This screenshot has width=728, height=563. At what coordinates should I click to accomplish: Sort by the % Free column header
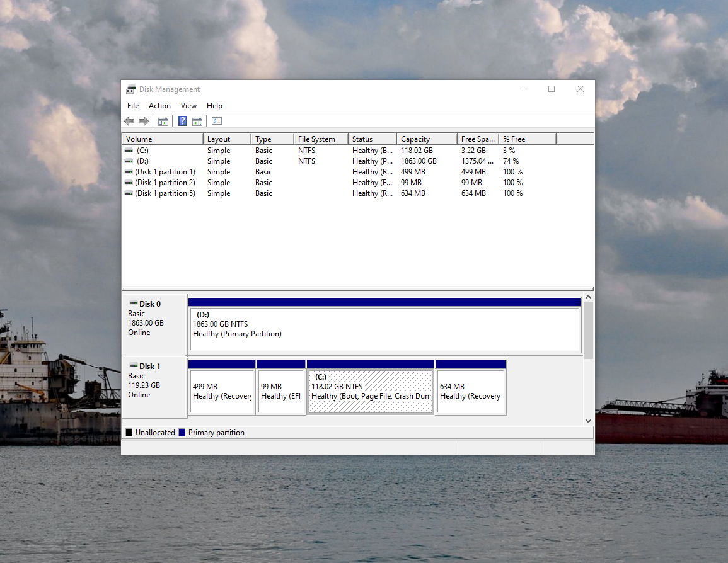(x=528, y=139)
